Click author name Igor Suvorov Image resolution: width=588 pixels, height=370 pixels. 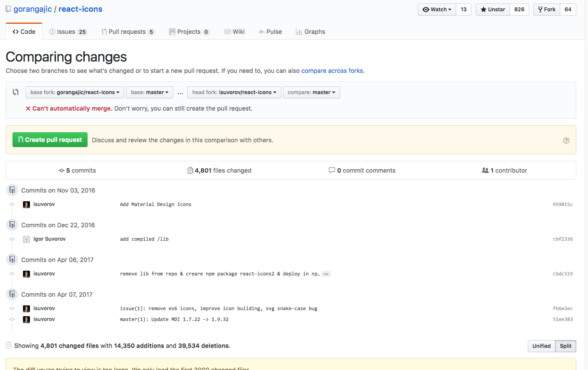49,239
